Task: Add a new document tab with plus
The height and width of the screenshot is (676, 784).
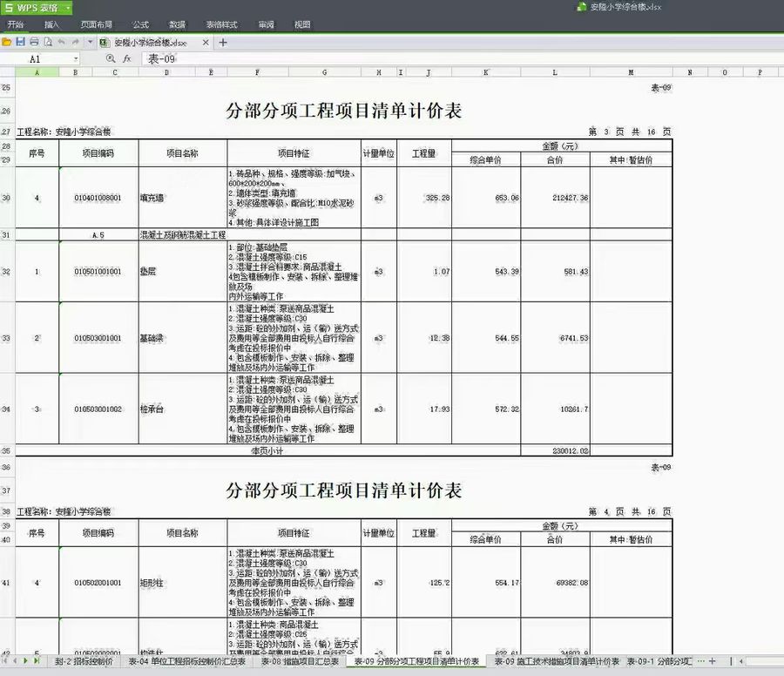Action: point(223,43)
